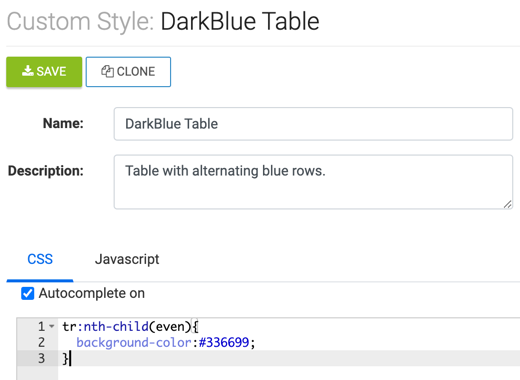Viewport: 520px width, 380px height.
Task: Click line number 2 in the gutter
Action: tap(41, 342)
